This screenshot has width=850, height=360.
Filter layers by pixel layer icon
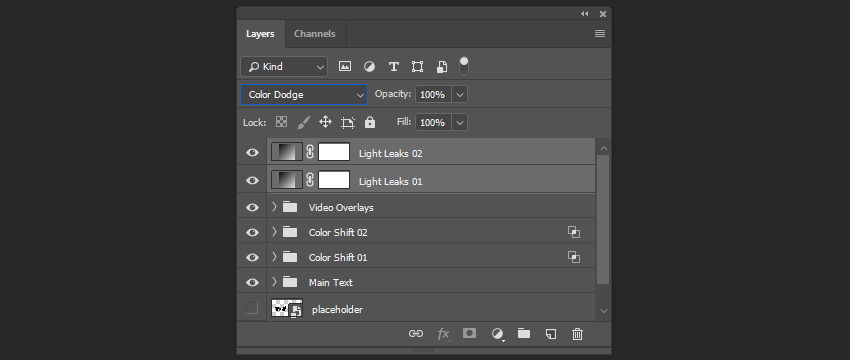(x=345, y=67)
